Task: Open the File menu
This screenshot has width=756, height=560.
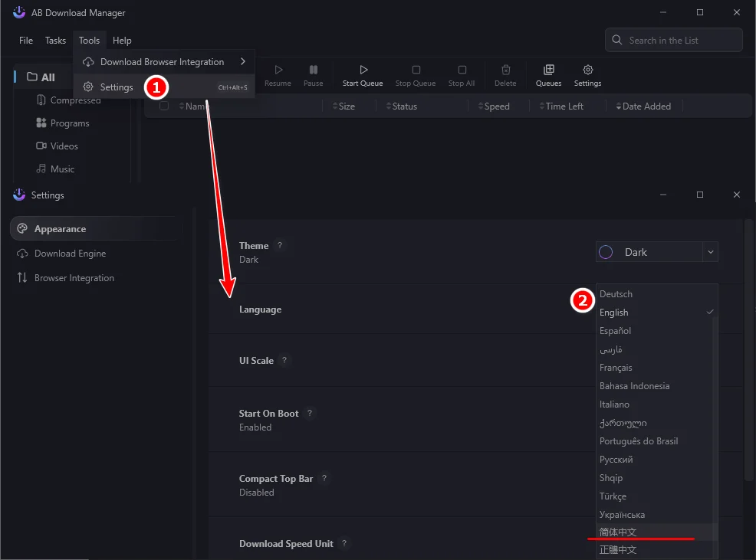Action: click(x=26, y=41)
